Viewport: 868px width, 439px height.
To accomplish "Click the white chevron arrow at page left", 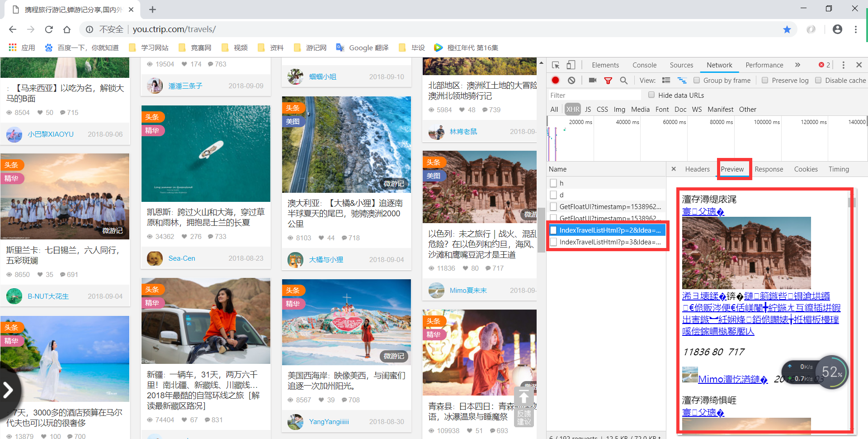I will pyautogui.click(x=8, y=390).
